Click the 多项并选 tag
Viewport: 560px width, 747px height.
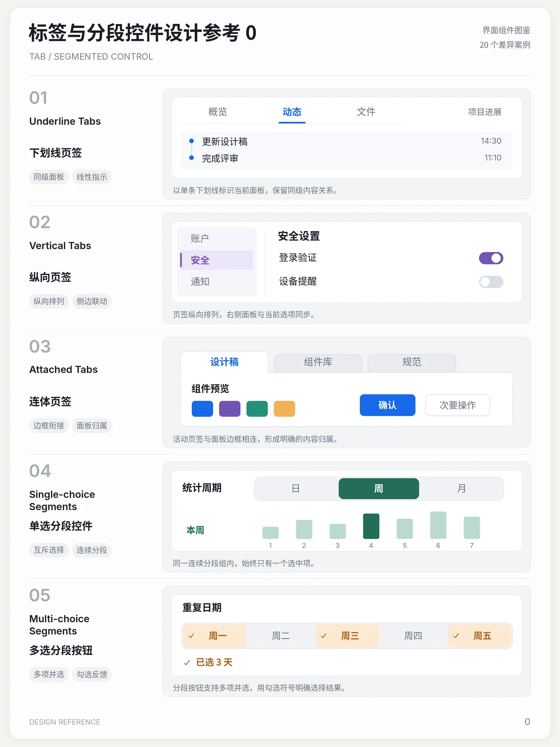(x=49, y=675)
